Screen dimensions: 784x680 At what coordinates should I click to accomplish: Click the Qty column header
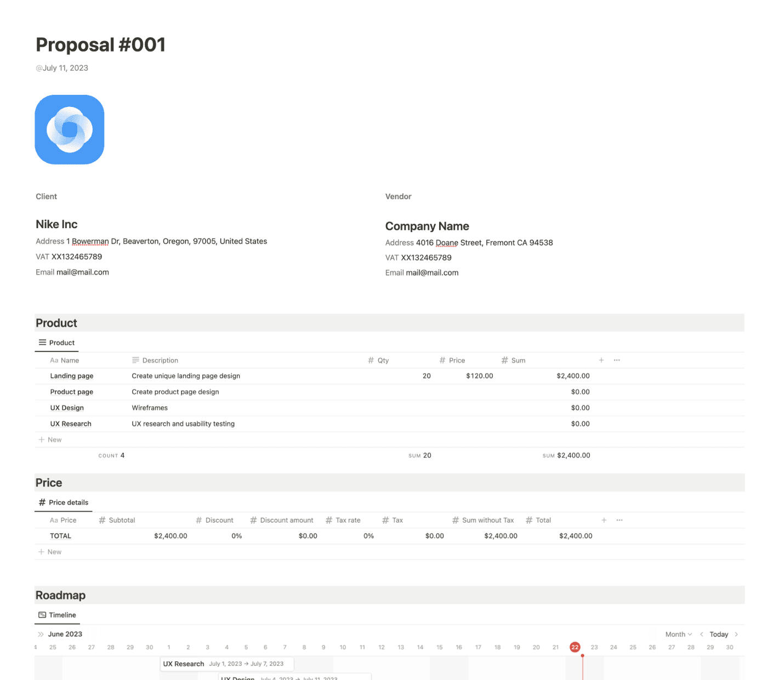[378, 360]
